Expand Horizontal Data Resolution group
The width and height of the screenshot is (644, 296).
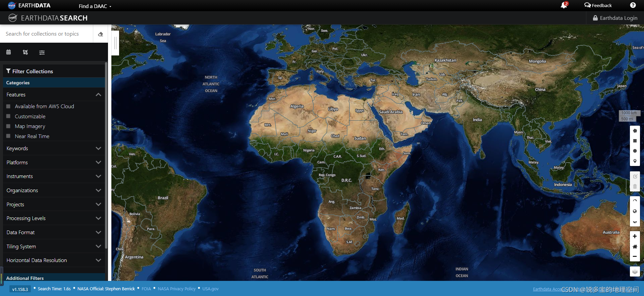coord(54,260)
